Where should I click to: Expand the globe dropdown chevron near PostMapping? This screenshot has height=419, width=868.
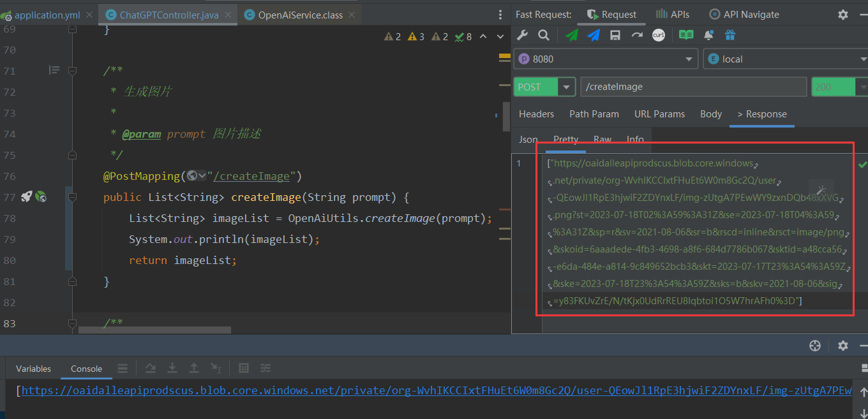(x=202, y=176)
